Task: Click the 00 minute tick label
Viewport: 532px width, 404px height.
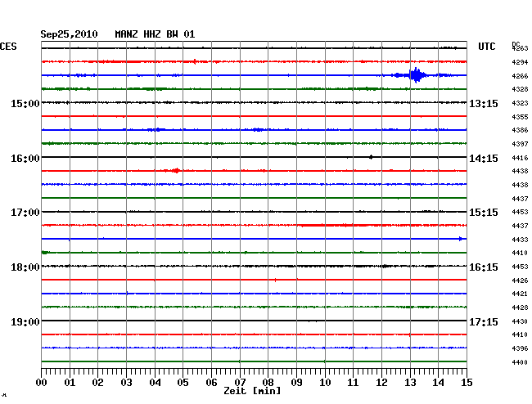Action: [42, 382]
